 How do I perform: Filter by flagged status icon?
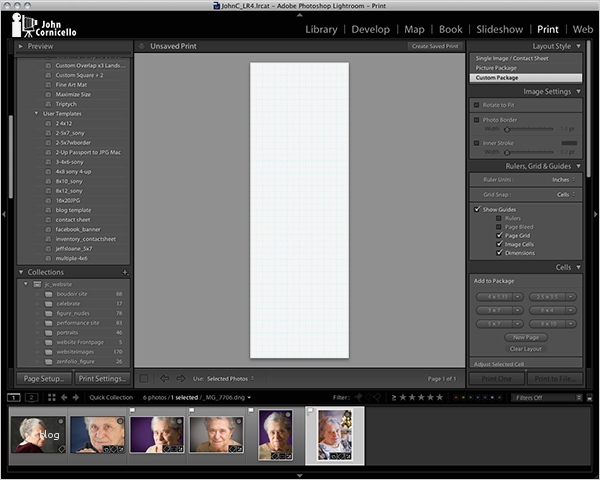pyautogui.click(x=359, y=398)
